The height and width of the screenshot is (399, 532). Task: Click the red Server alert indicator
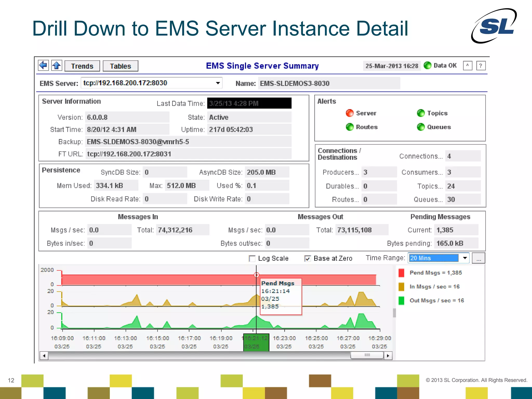350,113
